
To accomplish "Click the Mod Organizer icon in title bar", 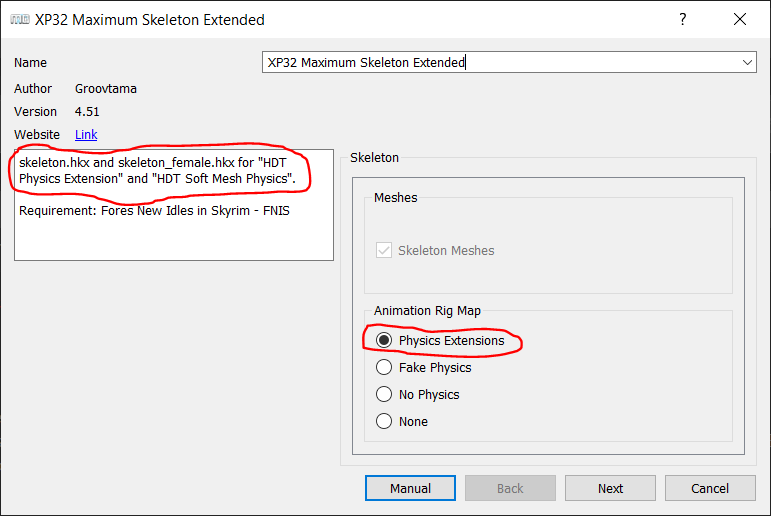I will (20, 19).
